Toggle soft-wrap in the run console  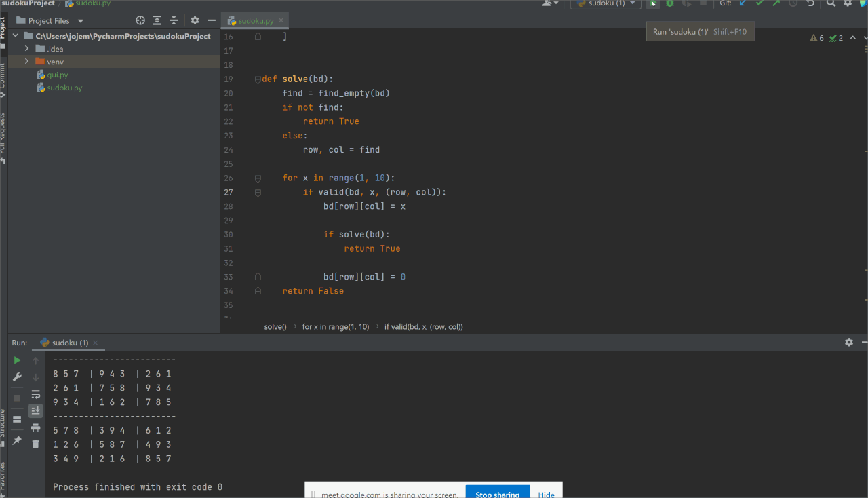(x=35, y=394)
